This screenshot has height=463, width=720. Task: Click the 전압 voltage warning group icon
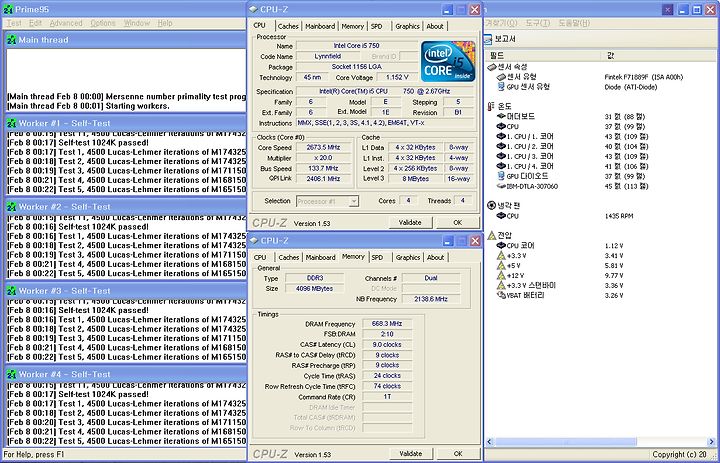pos(492,236)
